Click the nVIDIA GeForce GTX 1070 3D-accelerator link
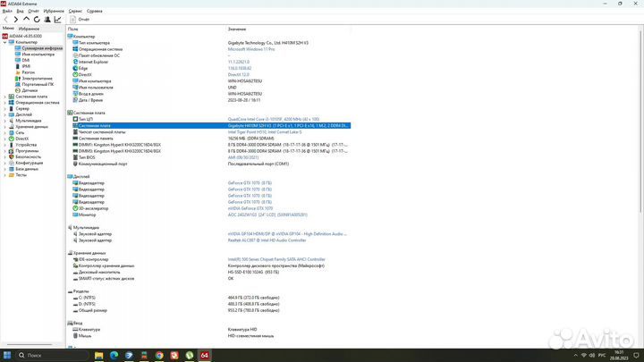The image size is (644, 362). click(253, 208)
